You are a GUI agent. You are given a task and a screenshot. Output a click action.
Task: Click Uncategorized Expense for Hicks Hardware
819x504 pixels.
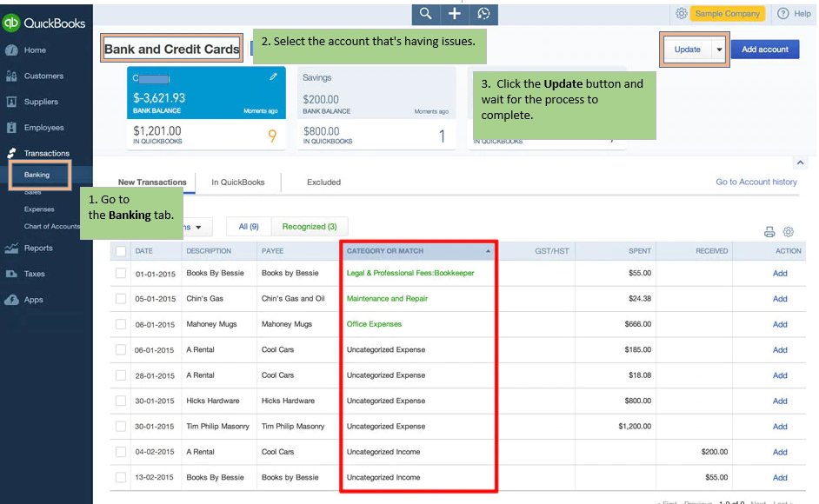click(x=386, y=401)
